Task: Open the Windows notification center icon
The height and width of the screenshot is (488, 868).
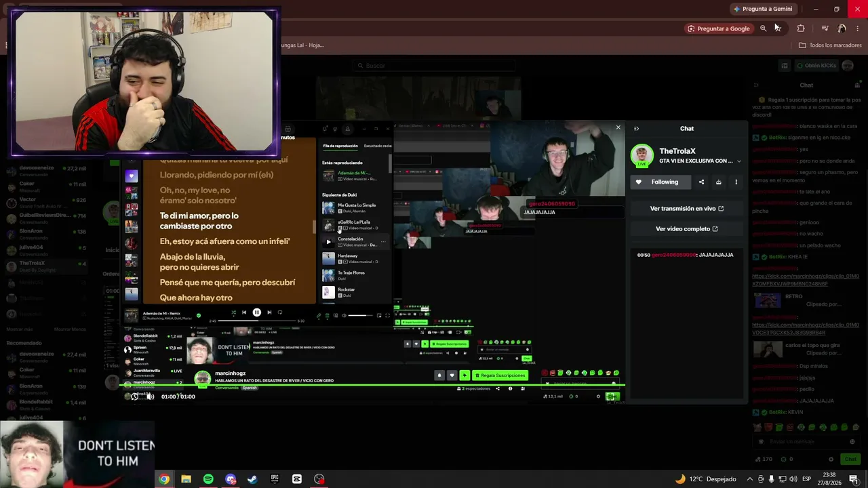Action: [x=854, y=479]
